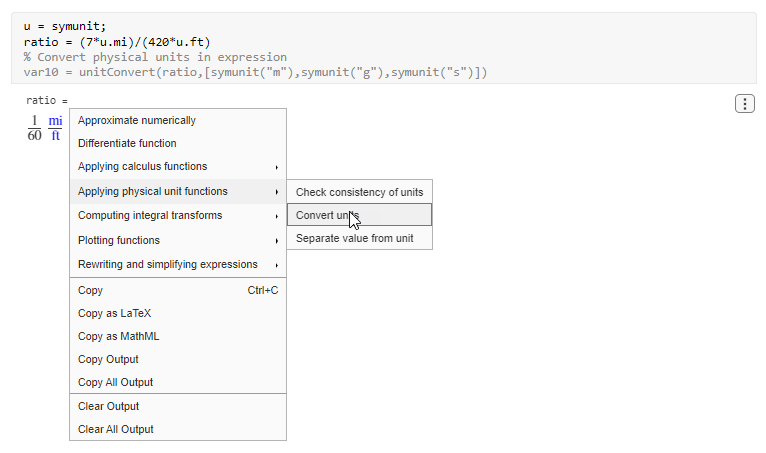Click the mi unit link in output
Image resolution: width=766 pixels, height=453 pixels.
click(55, 121)
